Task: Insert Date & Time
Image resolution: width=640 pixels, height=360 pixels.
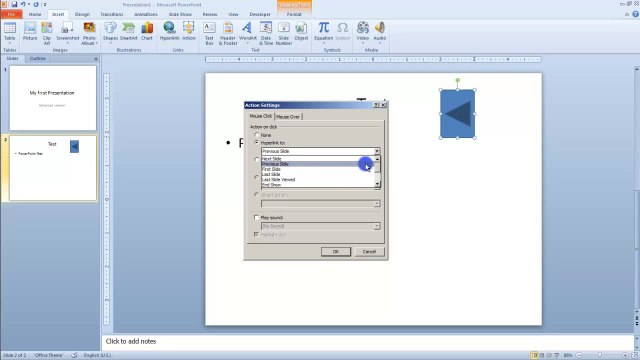Action: coord(266,33)
